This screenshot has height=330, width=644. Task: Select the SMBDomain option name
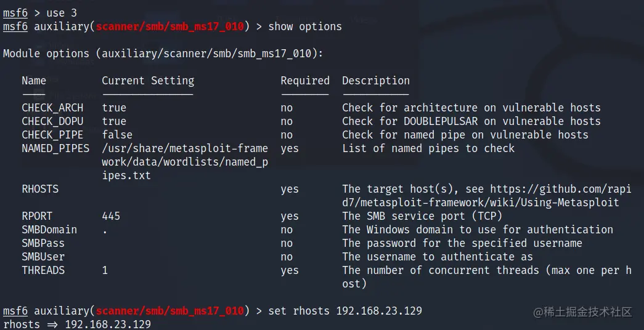(49, 230)
